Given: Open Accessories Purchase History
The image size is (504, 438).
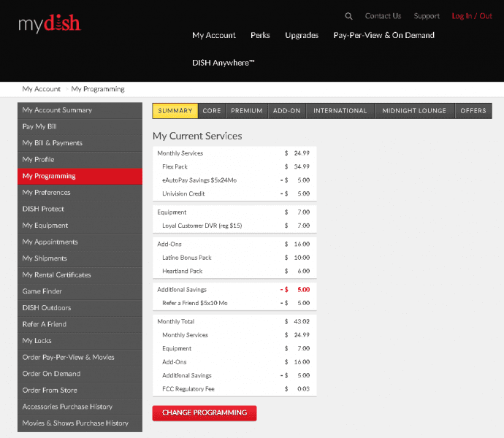Looking at the screenshot, I should [x=80, y=407].
